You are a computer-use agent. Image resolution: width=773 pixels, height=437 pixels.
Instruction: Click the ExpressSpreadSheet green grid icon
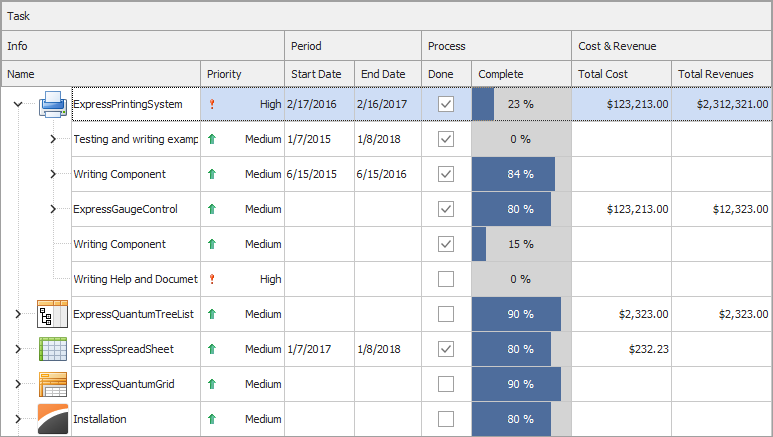tap(52, 349)
